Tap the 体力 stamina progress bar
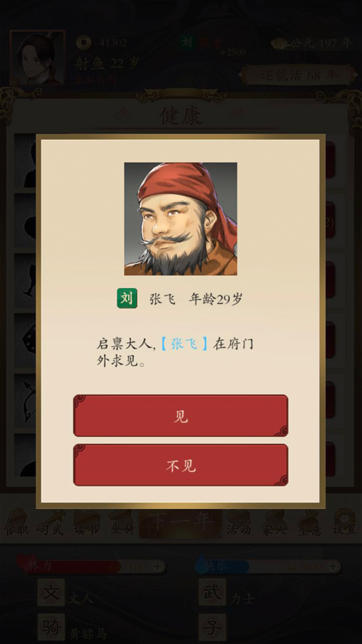 90,567
